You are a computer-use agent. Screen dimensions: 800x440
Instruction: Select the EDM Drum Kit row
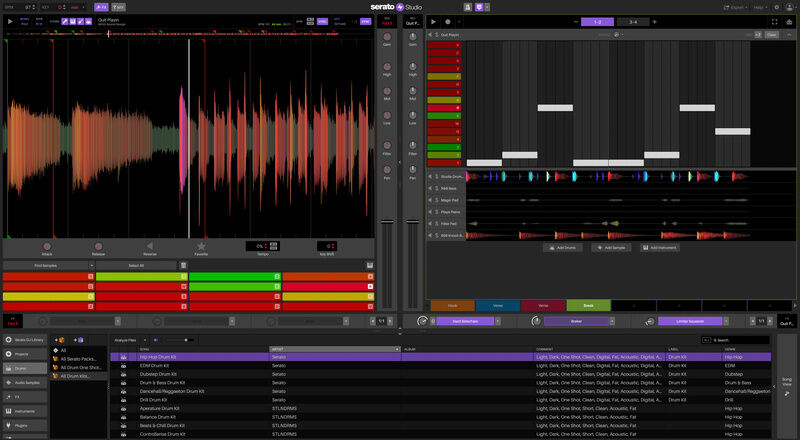(x=441, y=365)
